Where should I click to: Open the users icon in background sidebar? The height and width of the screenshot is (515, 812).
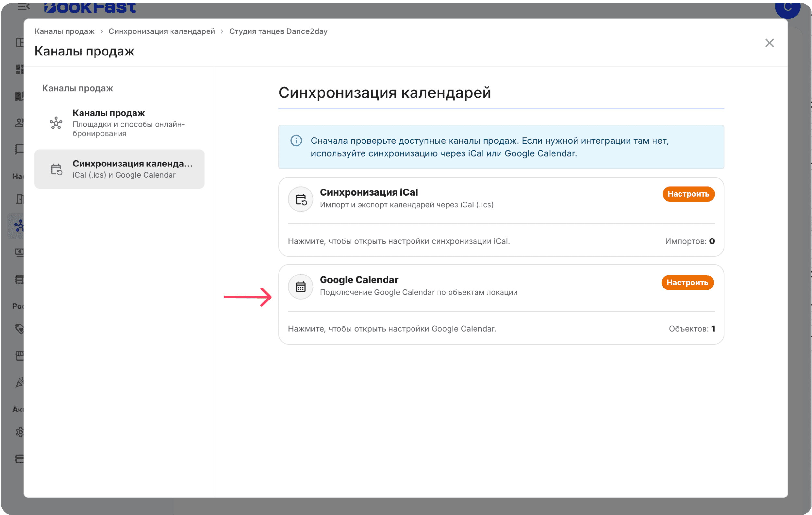19,123
